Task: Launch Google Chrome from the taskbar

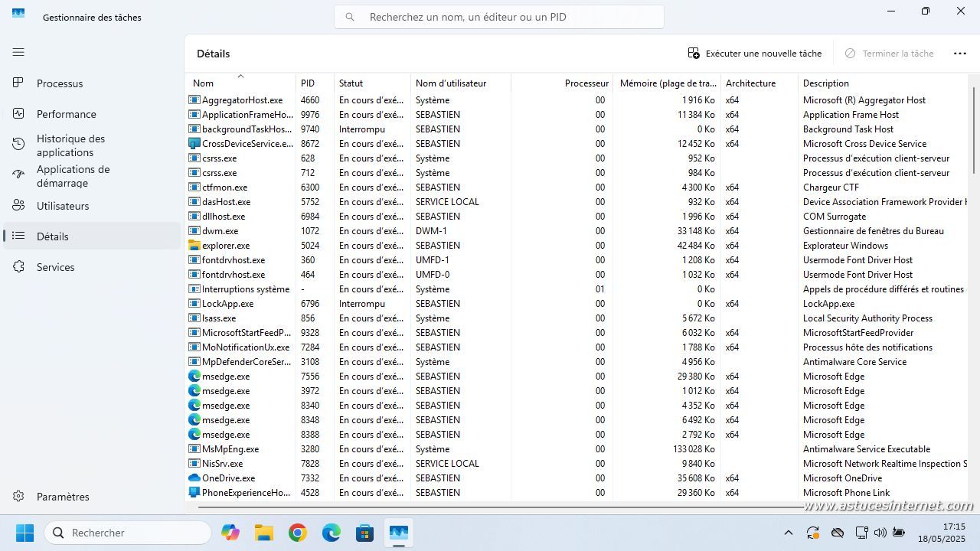Action: 298,533
